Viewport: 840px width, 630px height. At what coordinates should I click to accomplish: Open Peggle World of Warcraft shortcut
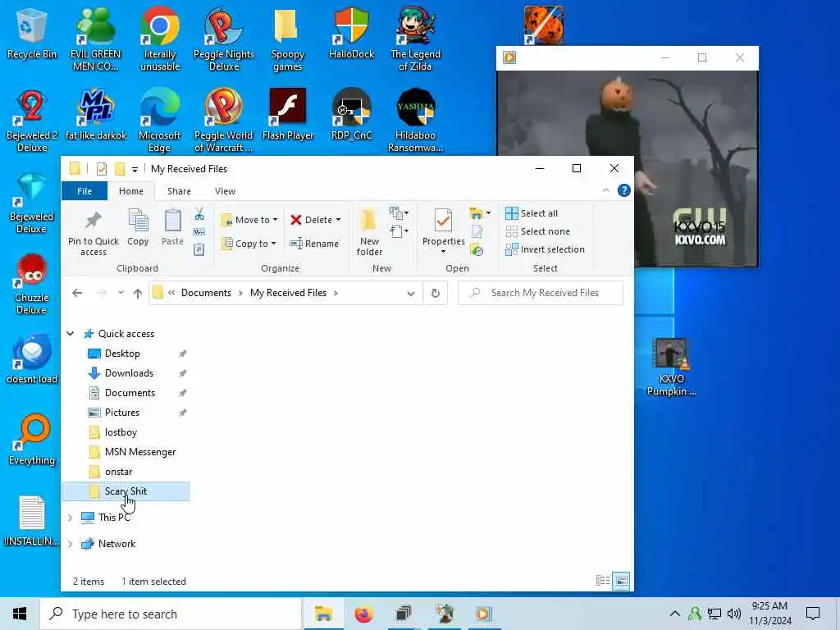pos(223,120)
